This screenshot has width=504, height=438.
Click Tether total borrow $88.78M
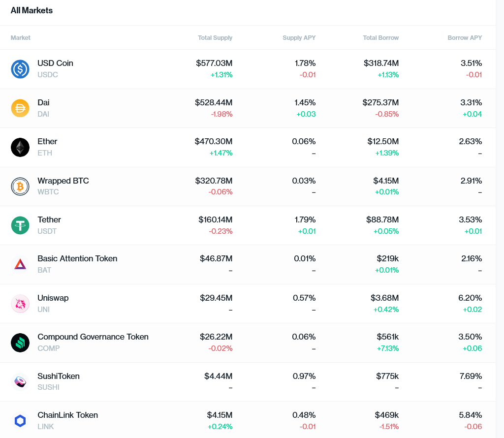point(382,219)
